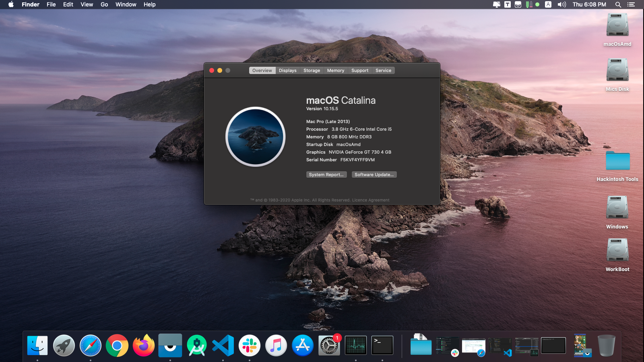Open the Go menu
644x362 pixels.
[104, 4]
